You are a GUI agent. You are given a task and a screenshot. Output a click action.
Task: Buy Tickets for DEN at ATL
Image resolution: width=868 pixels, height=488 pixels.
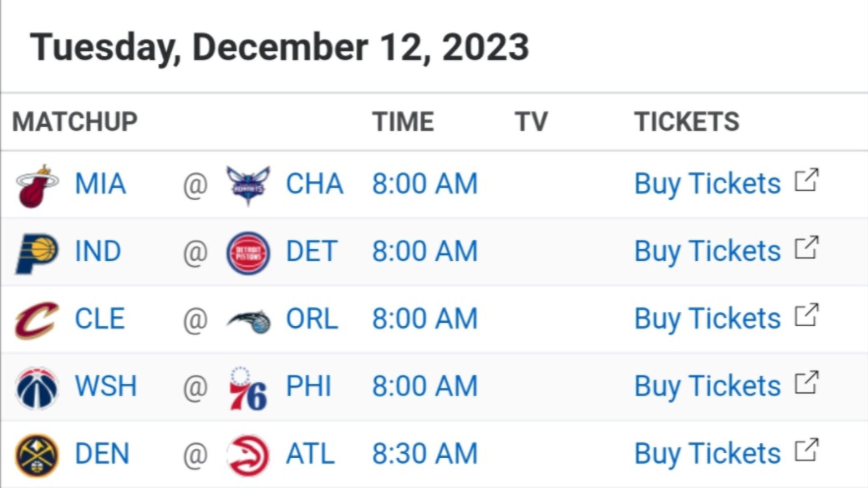click(x=708, y=454)
